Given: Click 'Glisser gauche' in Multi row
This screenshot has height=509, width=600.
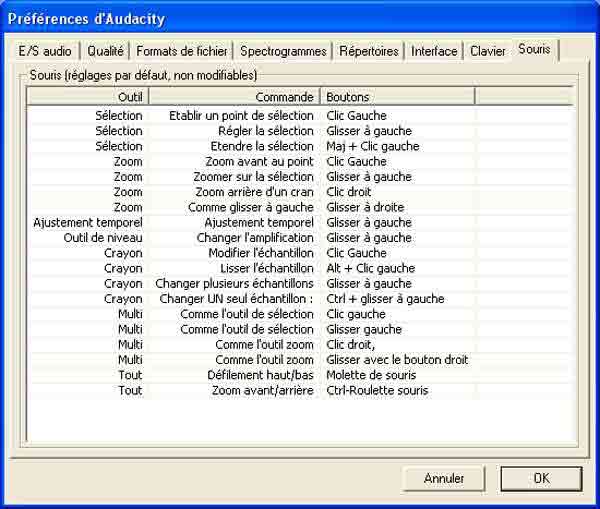Looking at the screenshot, I should (364, 330).
